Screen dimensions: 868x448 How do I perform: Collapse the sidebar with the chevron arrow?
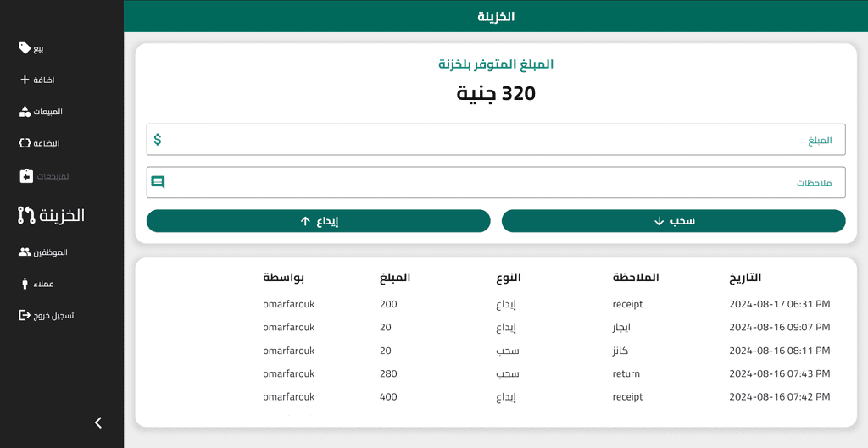coord(98,423)
